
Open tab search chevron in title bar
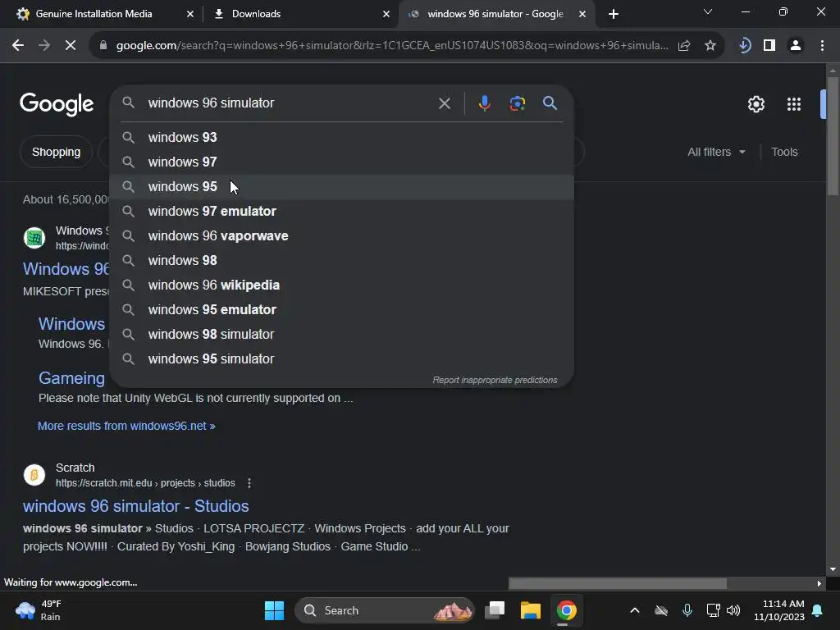[708, 11]
